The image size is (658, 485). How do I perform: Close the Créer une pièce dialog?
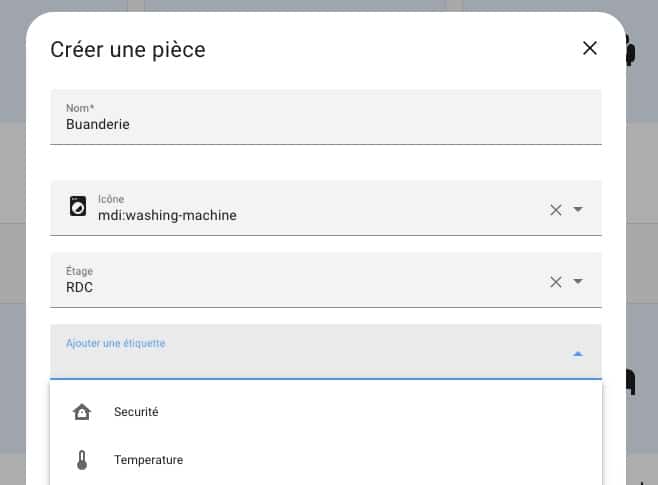590,48
